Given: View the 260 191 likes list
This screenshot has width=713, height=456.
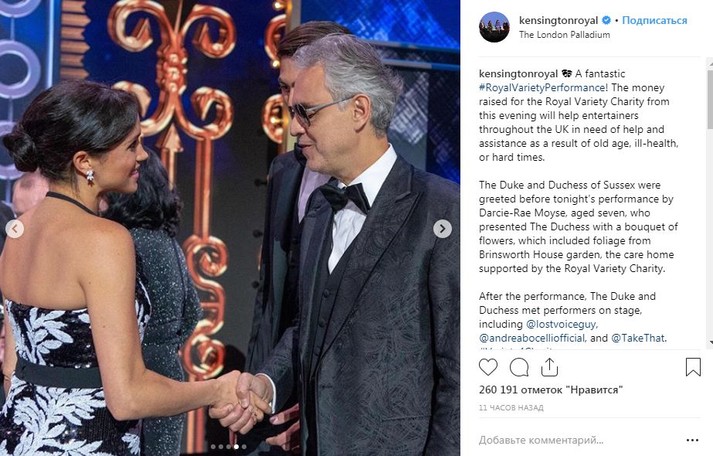Looking at the screenshot, I should click(551, 390).
